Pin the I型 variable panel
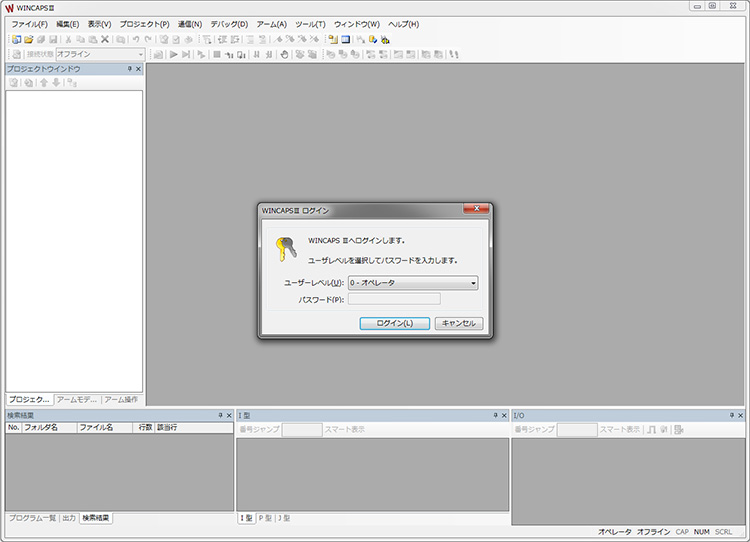 496,416
